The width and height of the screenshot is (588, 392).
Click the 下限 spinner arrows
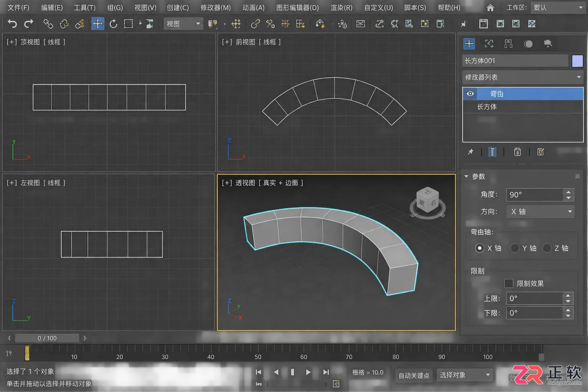click(x=568, y=313)
